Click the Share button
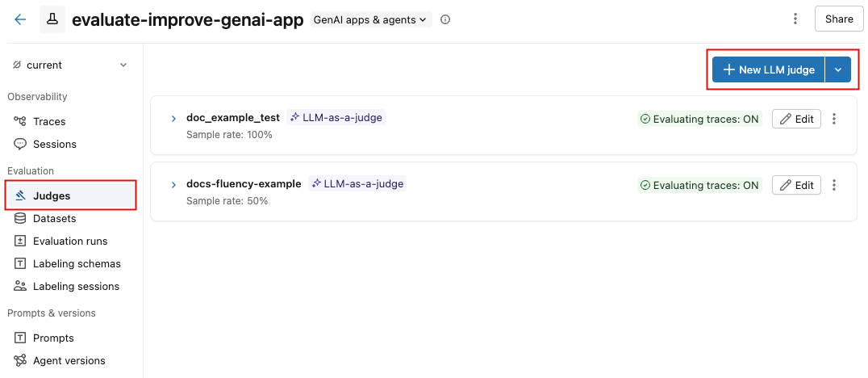 839,19
